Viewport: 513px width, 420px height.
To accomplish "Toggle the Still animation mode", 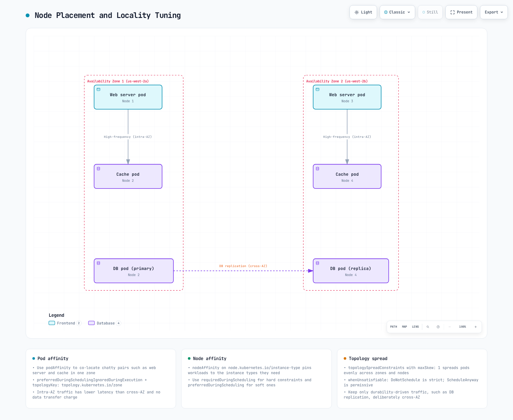I will point(430,12).
